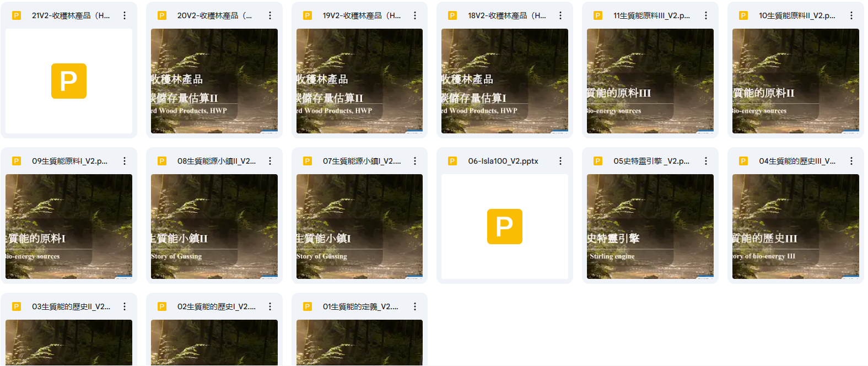Screen dimensions: 868x366
Task: Click the file name "11生質能原料III_V2.p..."
Action: (x=651, y=15)
